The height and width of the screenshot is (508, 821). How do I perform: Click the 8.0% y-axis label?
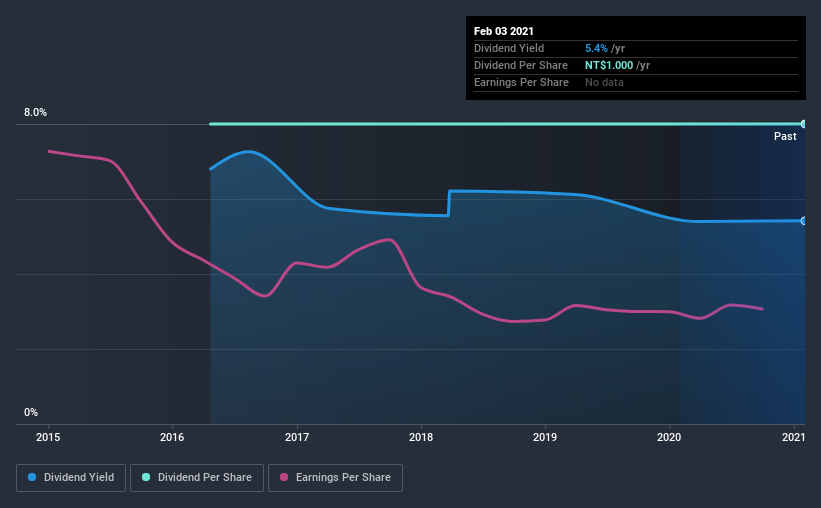tap(35, 113)
